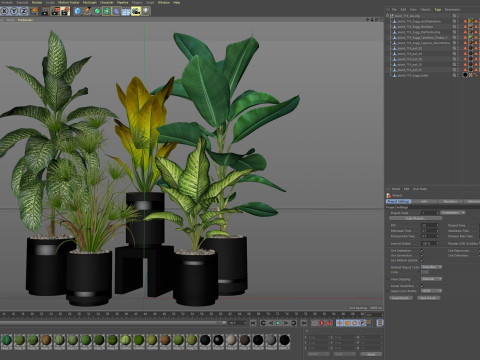
Task: Open the Help menu
Action: tap(177, 2)
